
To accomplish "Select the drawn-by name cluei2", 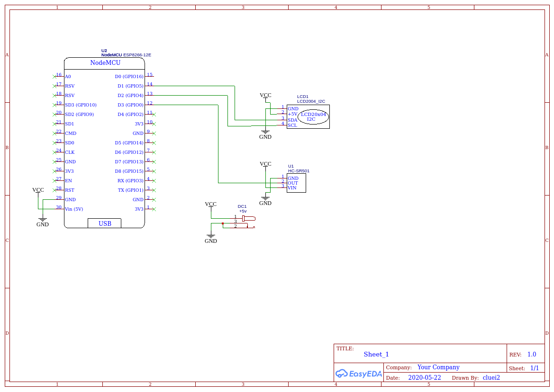I will pyautogui.click(x=491, y=377).
